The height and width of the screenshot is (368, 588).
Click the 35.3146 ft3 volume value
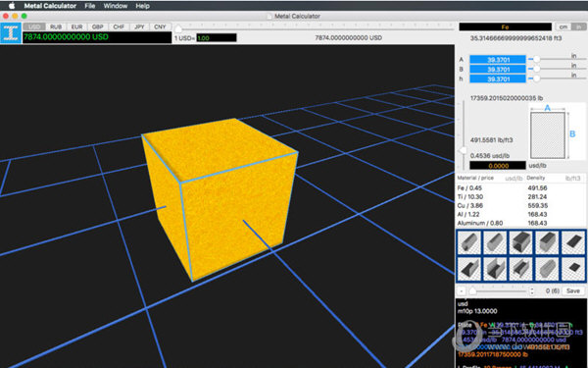click(x=516, y=38)
